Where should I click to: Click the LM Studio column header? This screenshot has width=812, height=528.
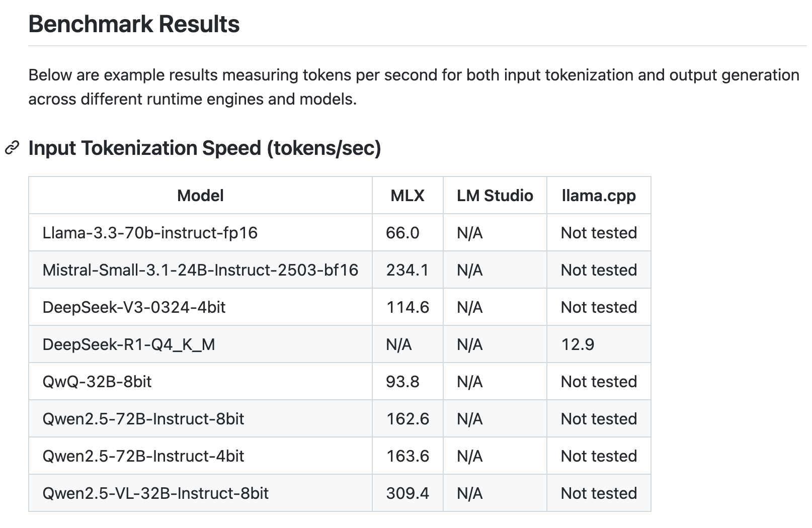tap(495, 196)
